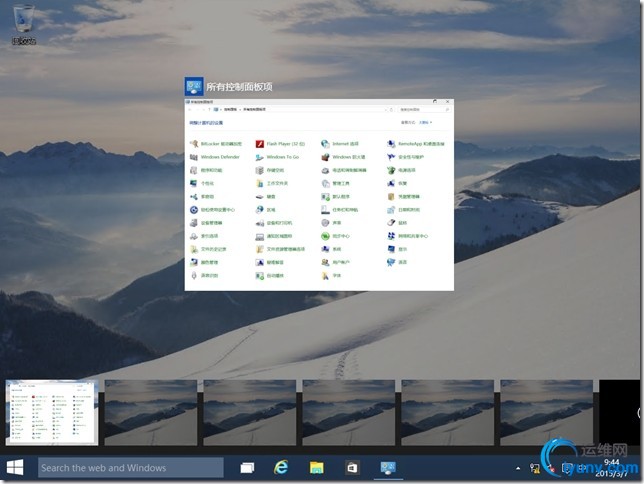Click the 'Search the web and Windows' box
Screen dimensions: 644x484
130,467
